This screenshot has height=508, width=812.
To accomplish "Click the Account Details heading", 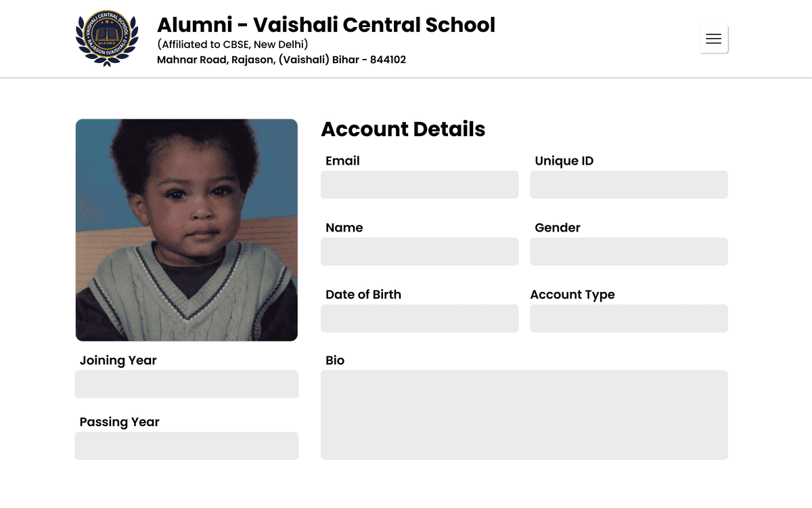I will (x=403, y=129).
